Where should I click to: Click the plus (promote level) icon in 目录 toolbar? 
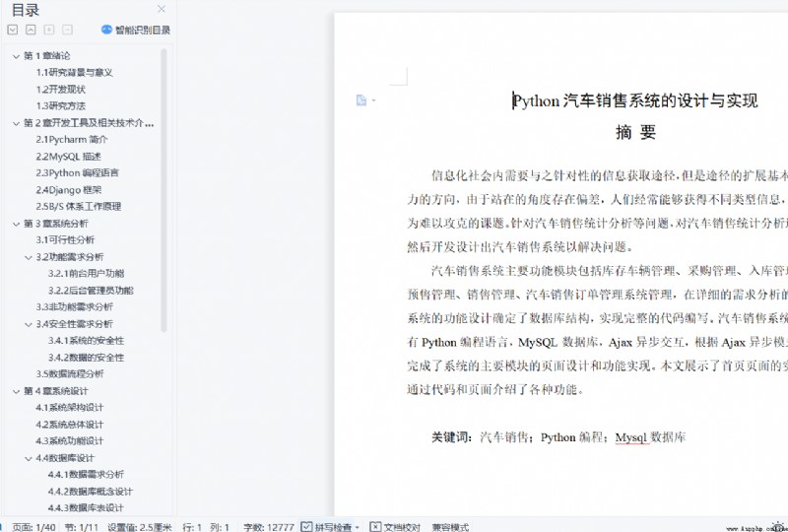point(49,30)
